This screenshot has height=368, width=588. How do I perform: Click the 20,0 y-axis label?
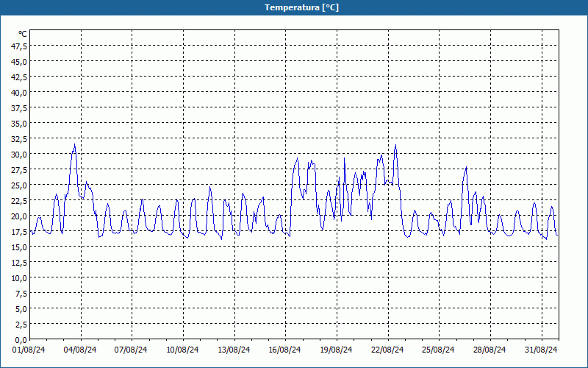[20, 216]
